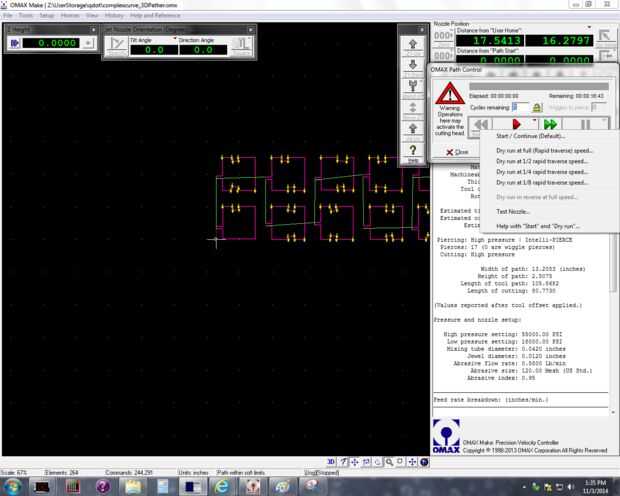
Task: Open the Tilt Angle red dropdown arrow
Action: [x=175, y=39]
